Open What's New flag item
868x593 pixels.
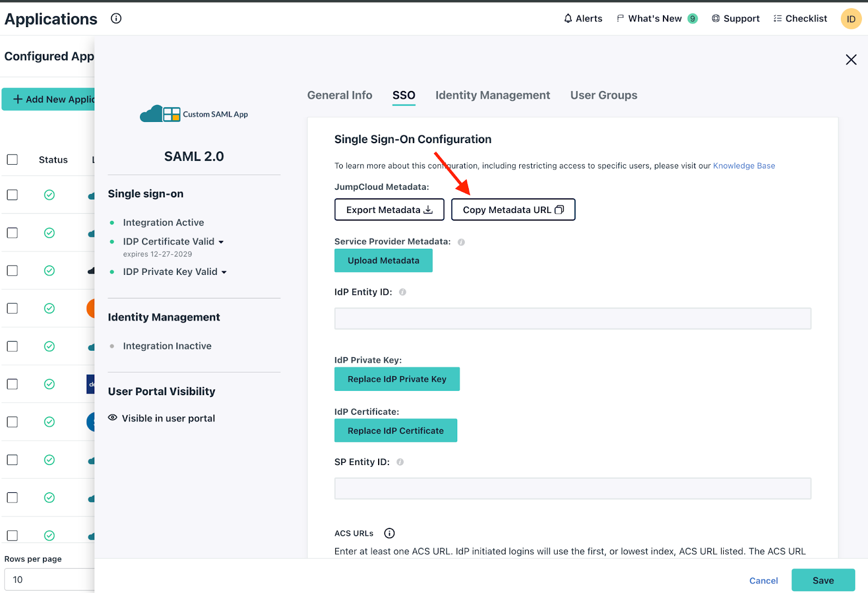tap(649, 18)
